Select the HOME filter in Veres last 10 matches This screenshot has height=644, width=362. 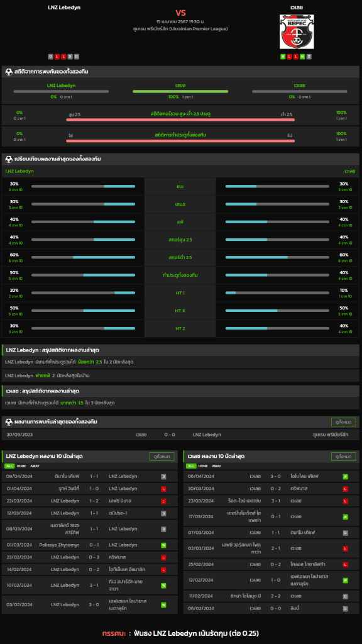pos(203,466)
